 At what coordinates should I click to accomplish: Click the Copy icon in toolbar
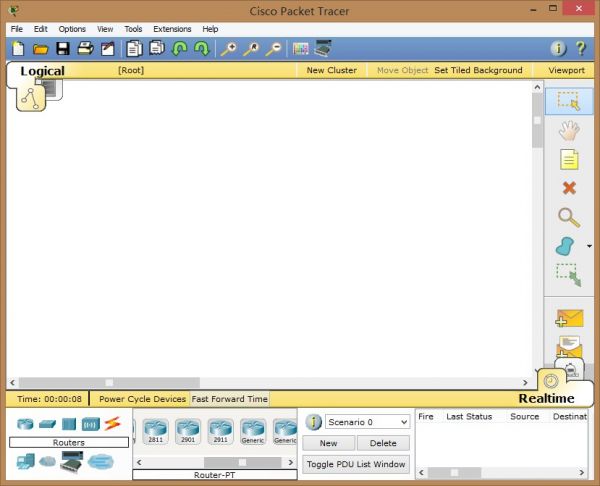point(134,49)
